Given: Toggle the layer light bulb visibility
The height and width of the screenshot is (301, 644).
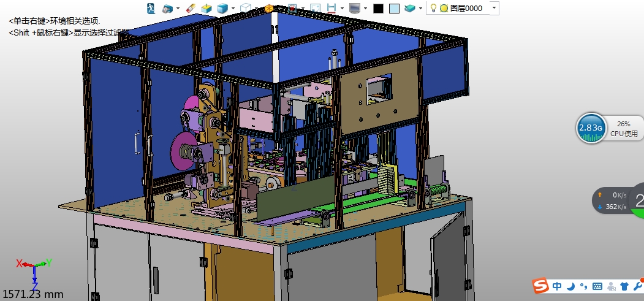Looking at the screenshot, I should pos(433,8).
